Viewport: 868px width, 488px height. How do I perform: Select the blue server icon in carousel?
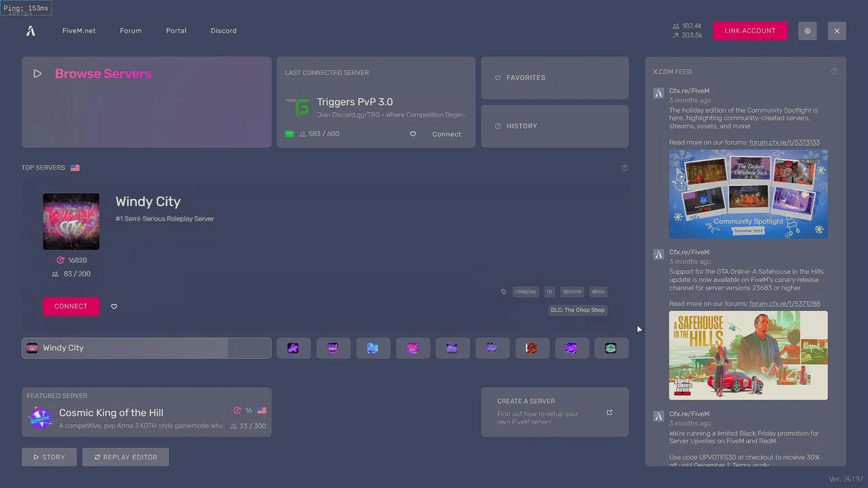(372, 348)
